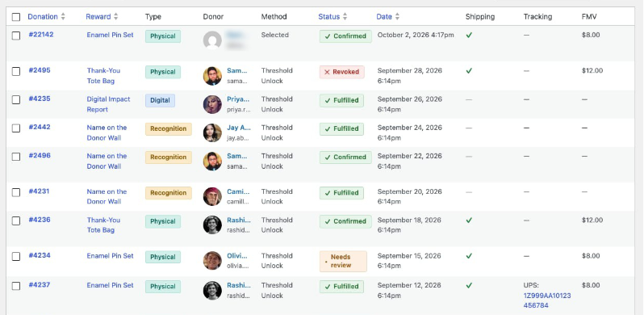
Task: Open the Enamel Pin Set reward for #22142
Action: click(110, 35)
